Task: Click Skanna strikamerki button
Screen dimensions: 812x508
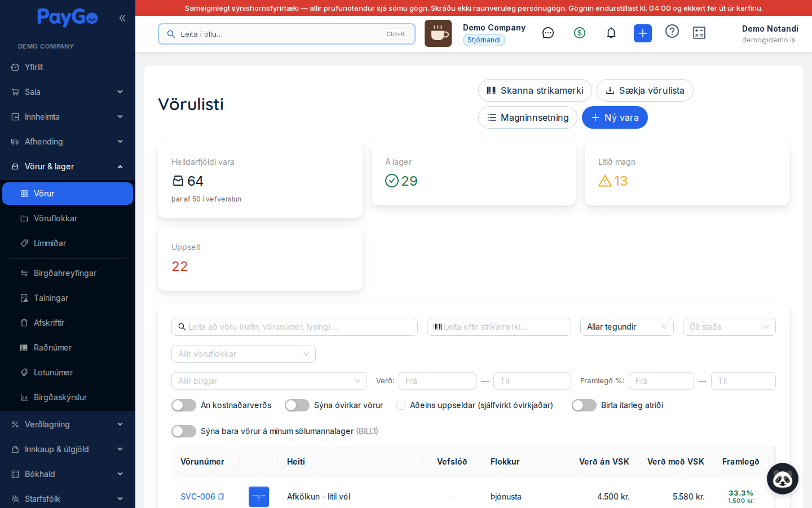Action: point(535,90)
